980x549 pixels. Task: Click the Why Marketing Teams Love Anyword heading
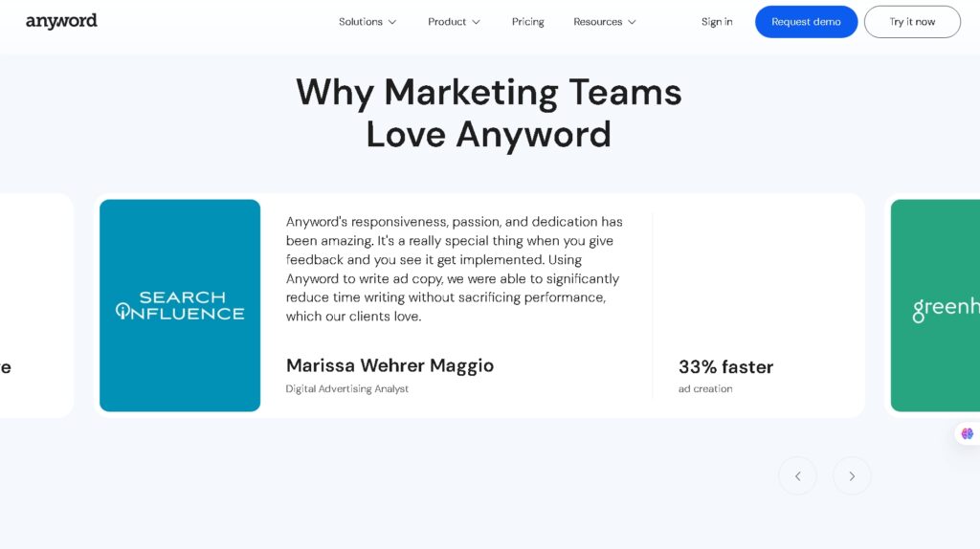pyautogui.click(x=489, y=113)
